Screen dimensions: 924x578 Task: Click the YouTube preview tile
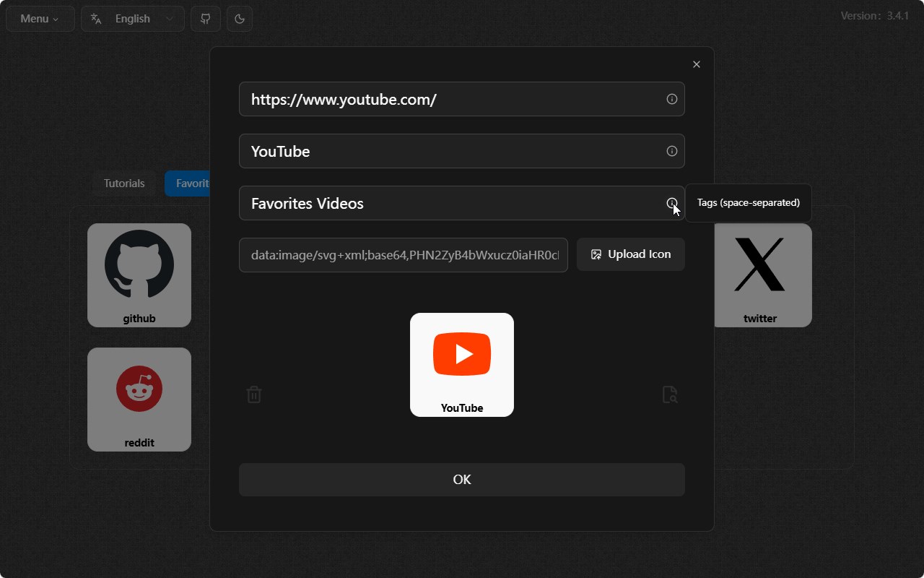pyautogui.click(x=462, y=365)
